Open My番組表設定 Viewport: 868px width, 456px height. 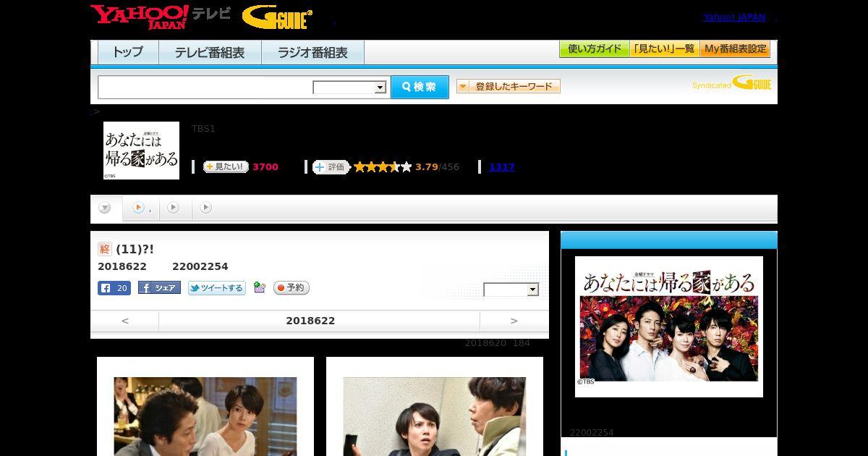[x=735, y=49]
